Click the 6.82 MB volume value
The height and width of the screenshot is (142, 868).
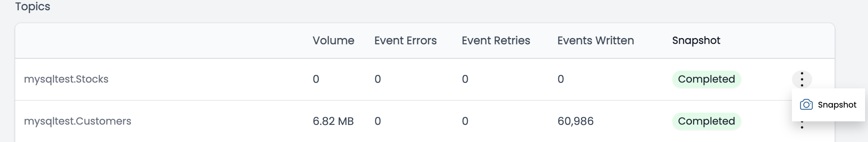pyautogui.click(x=333, y=121)
